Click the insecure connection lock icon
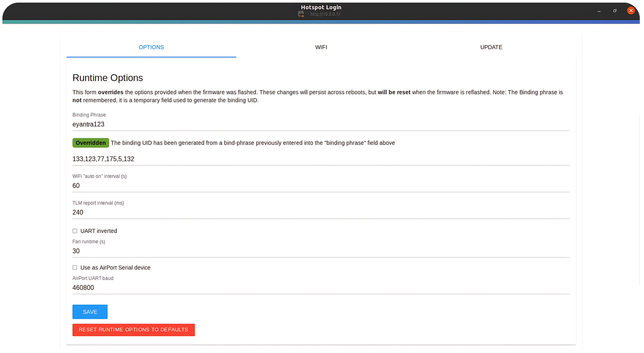 (301, 14)
